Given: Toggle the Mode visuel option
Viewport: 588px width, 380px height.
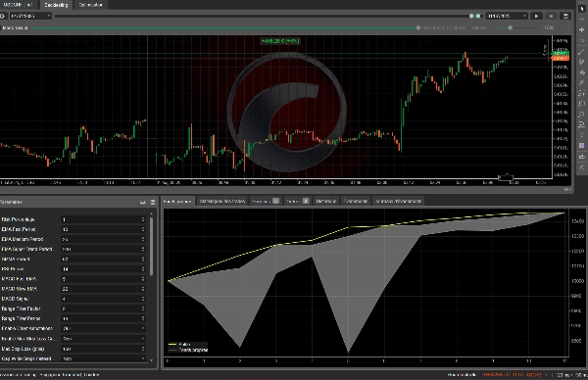Looking at the screenshot, I should tap(15, 27).
